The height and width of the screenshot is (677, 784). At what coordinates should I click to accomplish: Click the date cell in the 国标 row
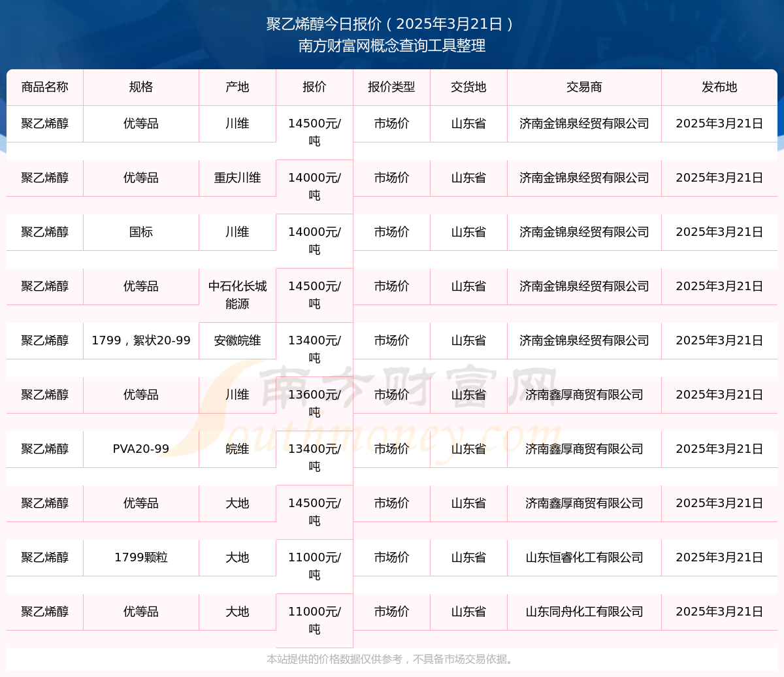point(719,232)
